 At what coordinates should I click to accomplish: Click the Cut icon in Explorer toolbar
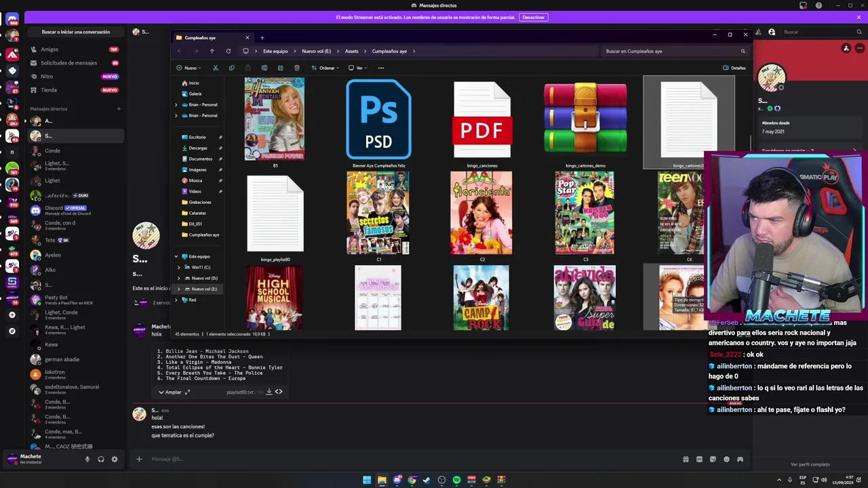(215, 68)
